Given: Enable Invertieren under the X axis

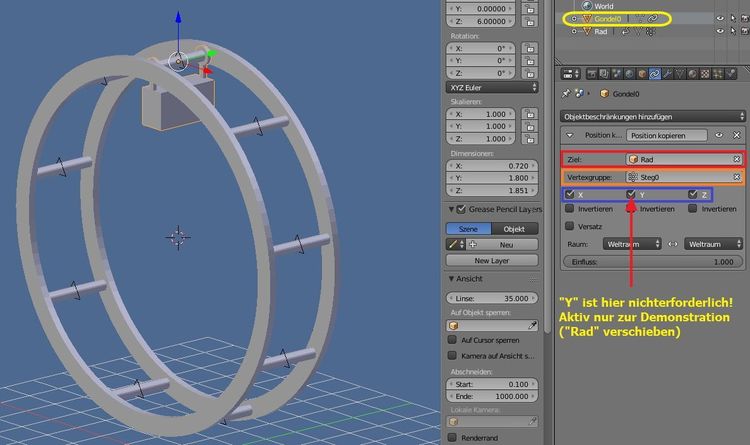Looking at the screenshot, I should 569,209.
